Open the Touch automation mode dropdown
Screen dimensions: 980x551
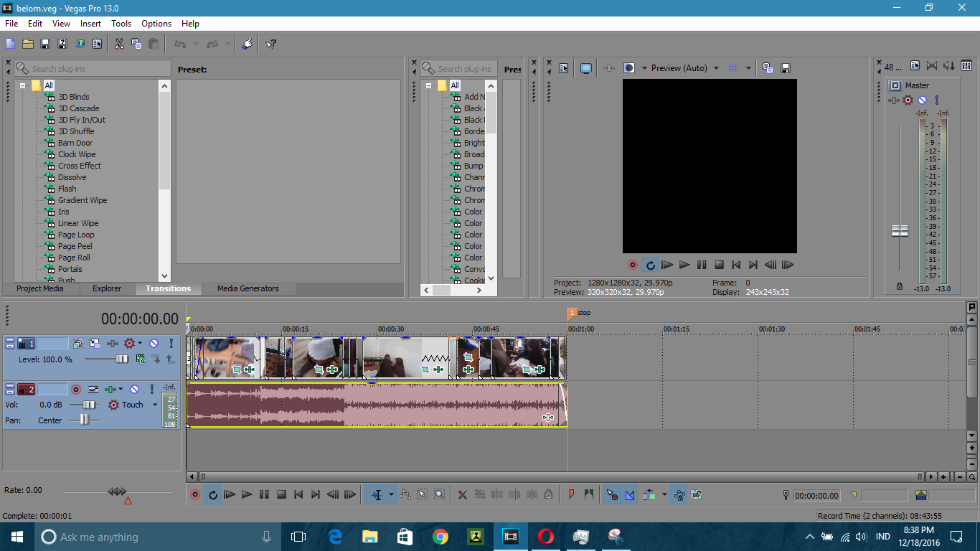point(155,405)
